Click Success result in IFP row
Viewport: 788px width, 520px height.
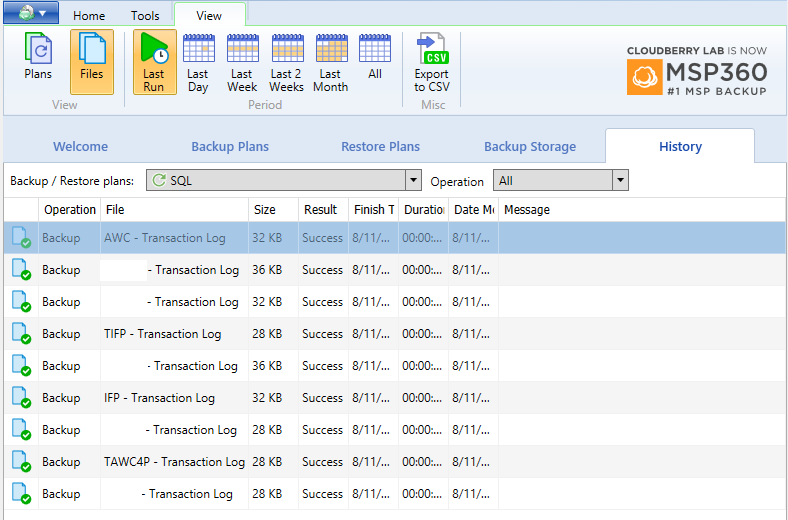[322, 397]
